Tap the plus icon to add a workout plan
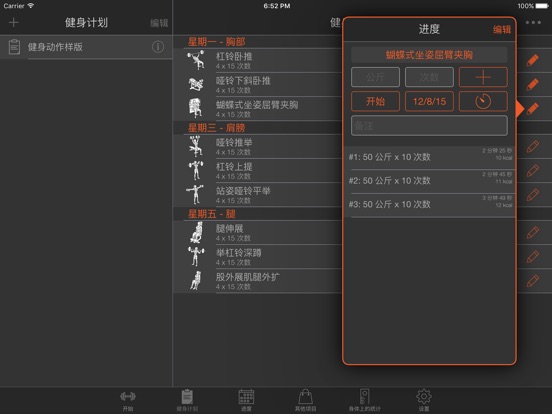This screenshot has width=552, height=414. pos(14,23)
